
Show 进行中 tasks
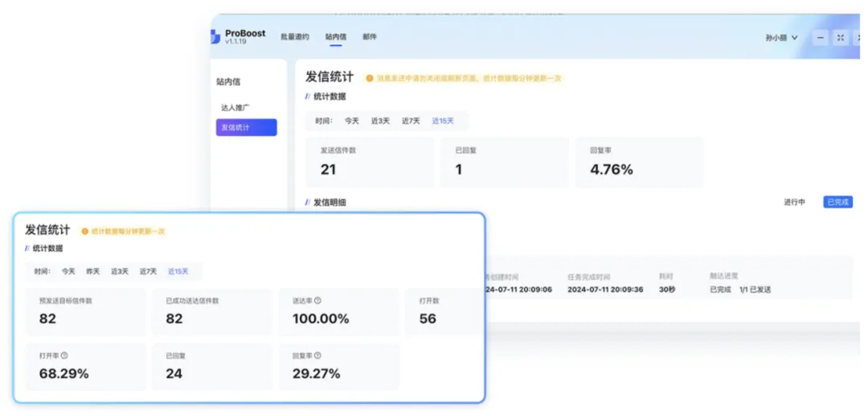click(x=794, y=202)
